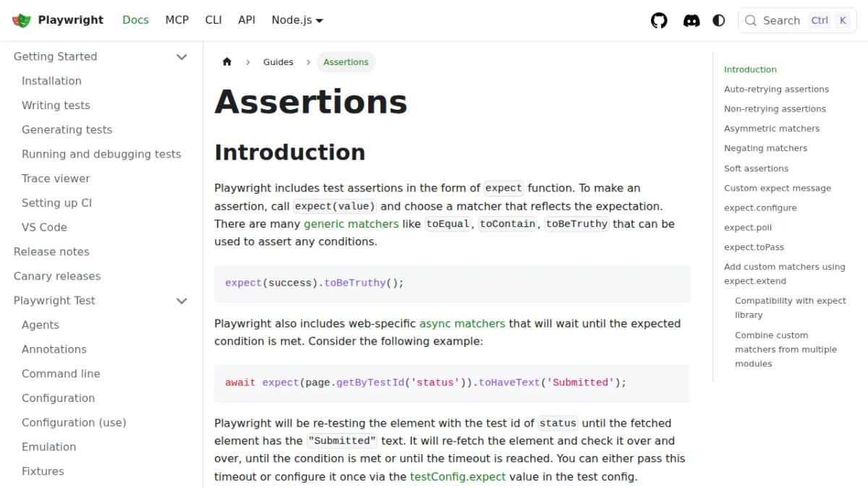This screenshot has width=868, height=488.
Task: Open the CLI navbar item
Action: tap(213, 20)
